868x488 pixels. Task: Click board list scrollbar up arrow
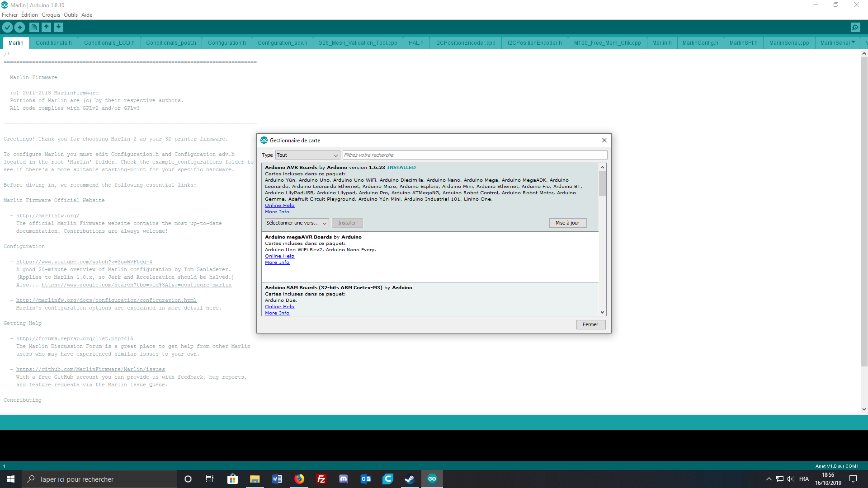click(x=602, y=167)
